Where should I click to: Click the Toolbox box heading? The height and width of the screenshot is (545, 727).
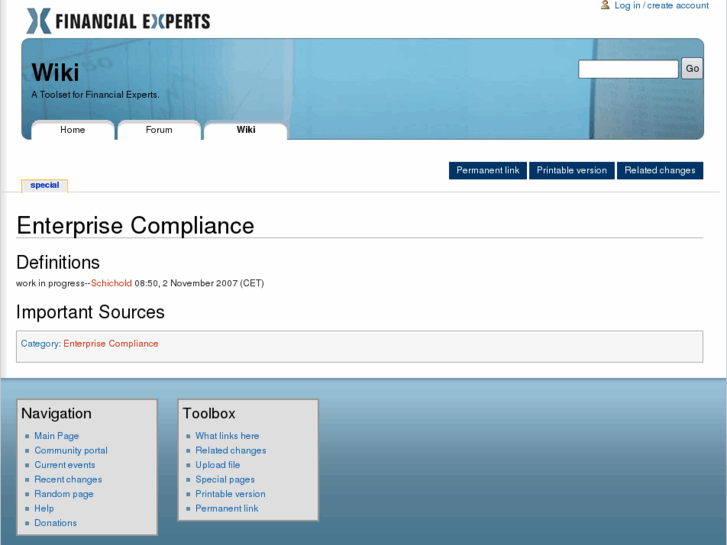pos(209,413)
